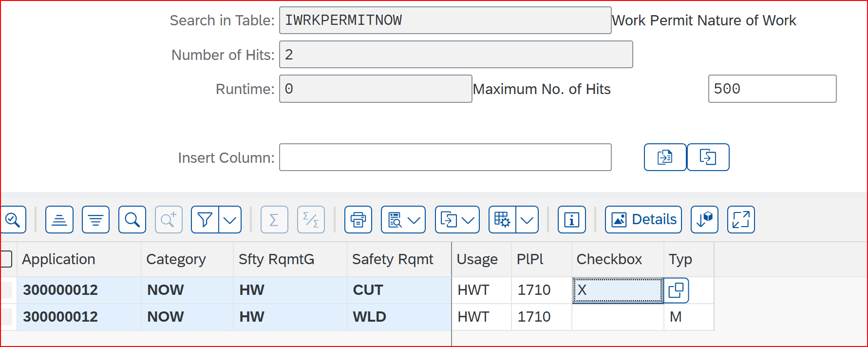Click the sort descending toolbar icon
The height and width of the screenshot is (347, 868).
click(95, 220)
